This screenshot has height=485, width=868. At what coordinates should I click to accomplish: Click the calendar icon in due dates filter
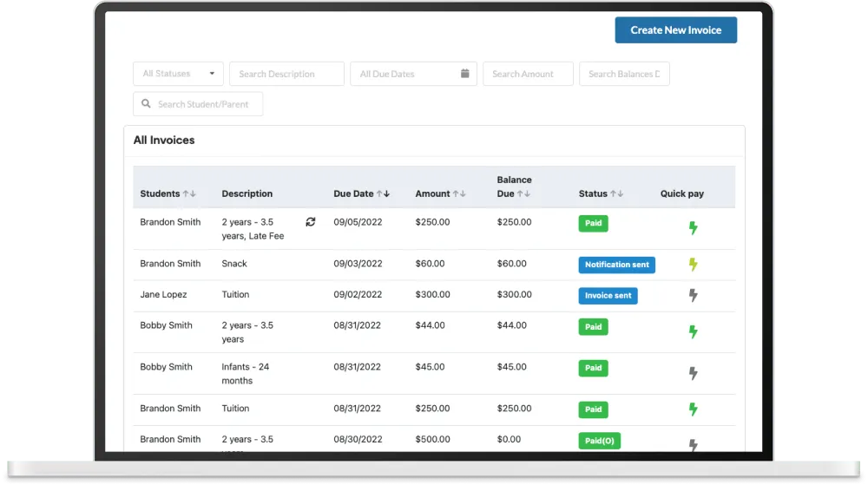(x=465, y=74)
